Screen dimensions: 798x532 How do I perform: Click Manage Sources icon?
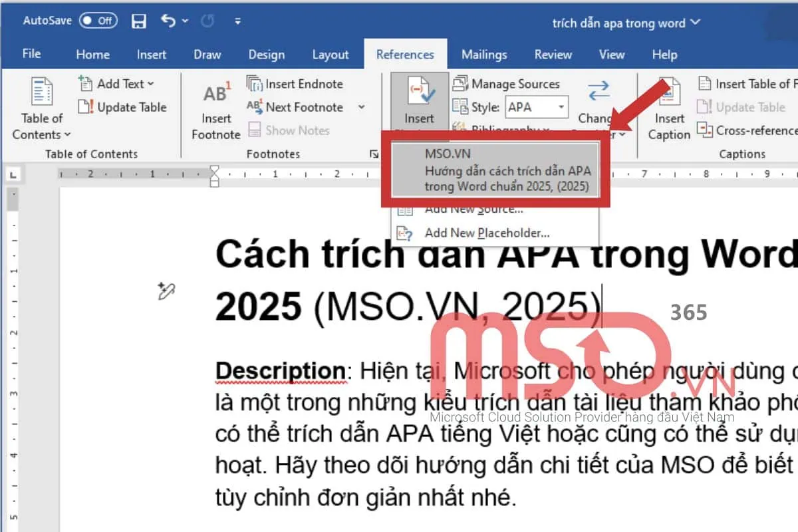tap(460, 84)
